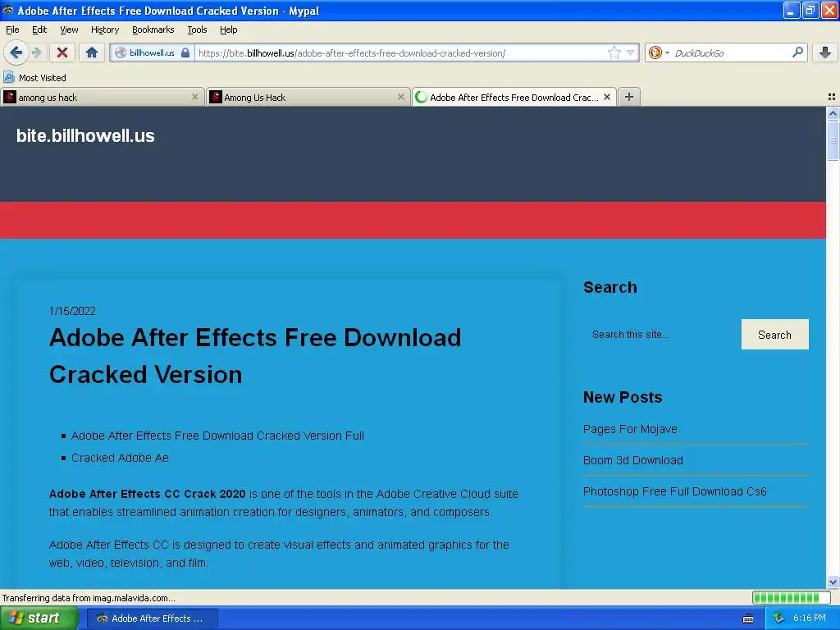
Task: Open 'Boom 3d Download' post link
Action: 632,460
